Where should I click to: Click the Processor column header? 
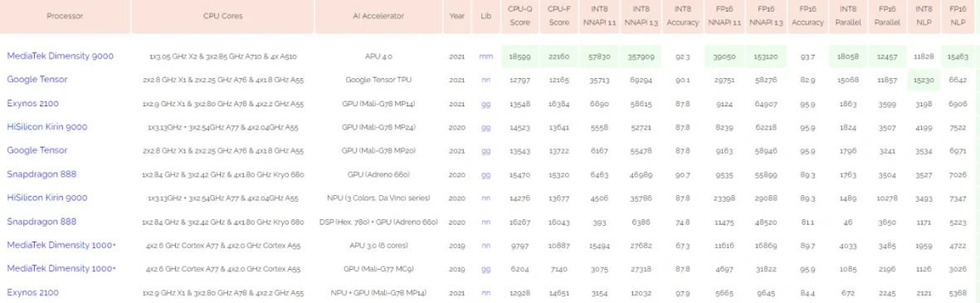tap(65, 17)
